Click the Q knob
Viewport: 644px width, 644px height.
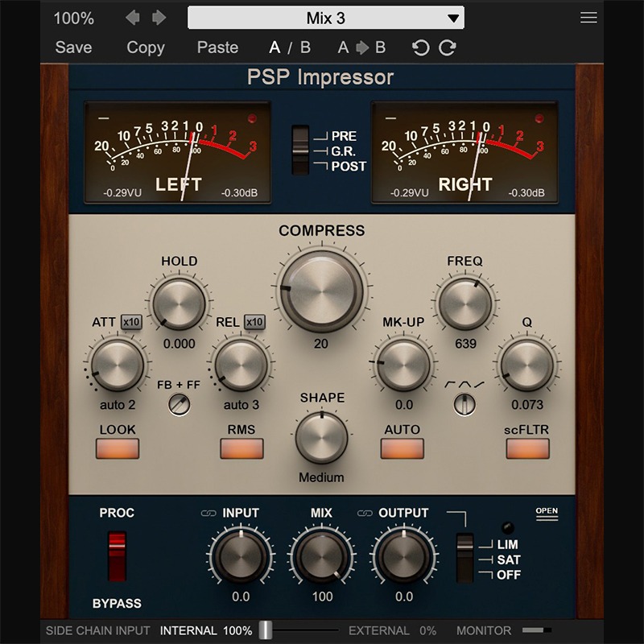pos(527,365)
